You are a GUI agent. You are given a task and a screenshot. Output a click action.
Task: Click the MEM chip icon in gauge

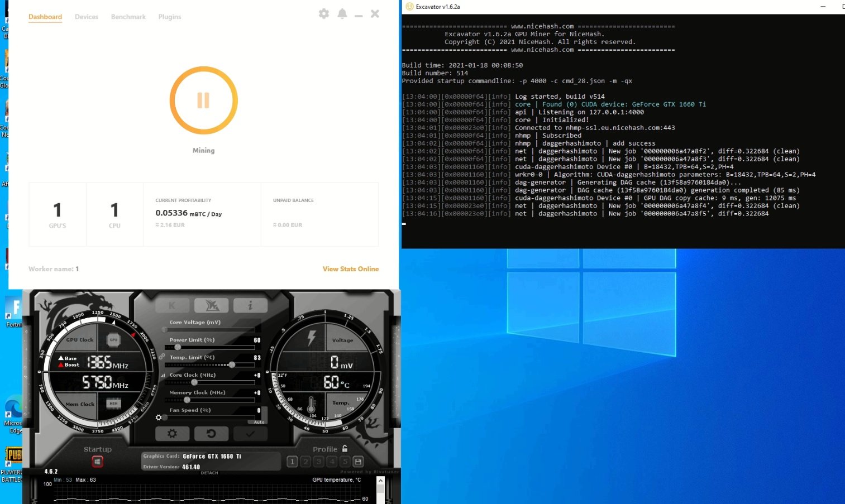point(113,404)
